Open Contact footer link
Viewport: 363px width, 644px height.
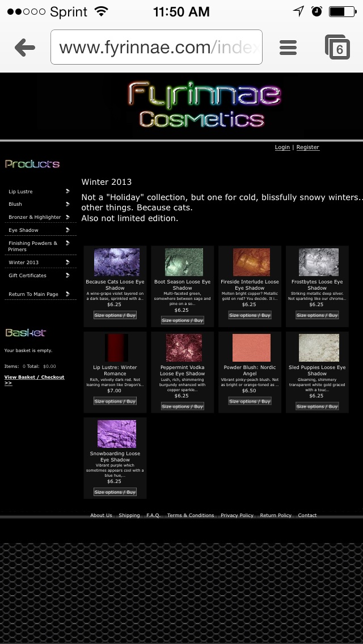(307, 515)
